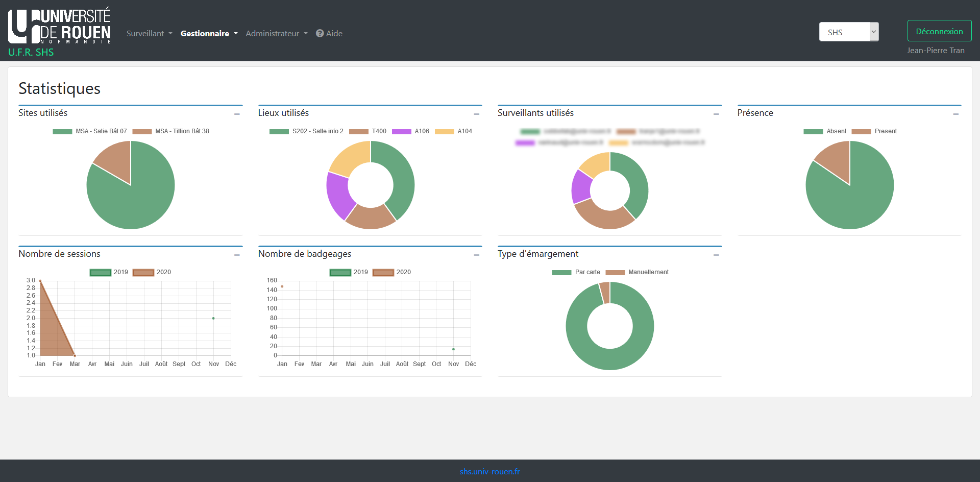Open the Gestionnaire menu
980x482 pixels.
click(209, 33)
